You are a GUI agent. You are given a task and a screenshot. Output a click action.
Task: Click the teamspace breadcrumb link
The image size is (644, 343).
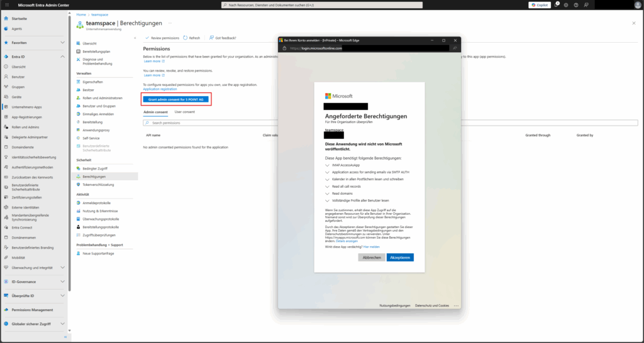[100, 15]
